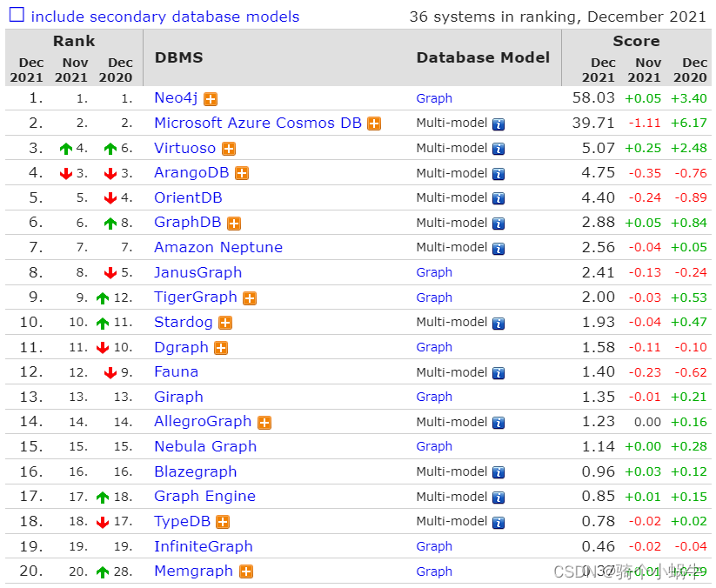Open the Nebula Graph link
Viewport: 716px width, 588px height.
pos(205,446)
